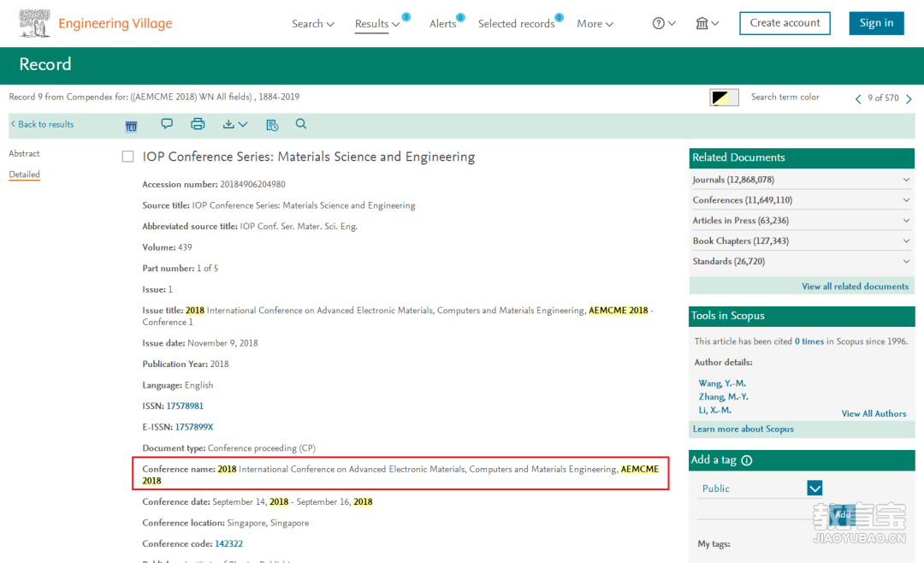Print the record with the printer icon
This screenshot has width=924, height=563.
[x=198, y=124]
